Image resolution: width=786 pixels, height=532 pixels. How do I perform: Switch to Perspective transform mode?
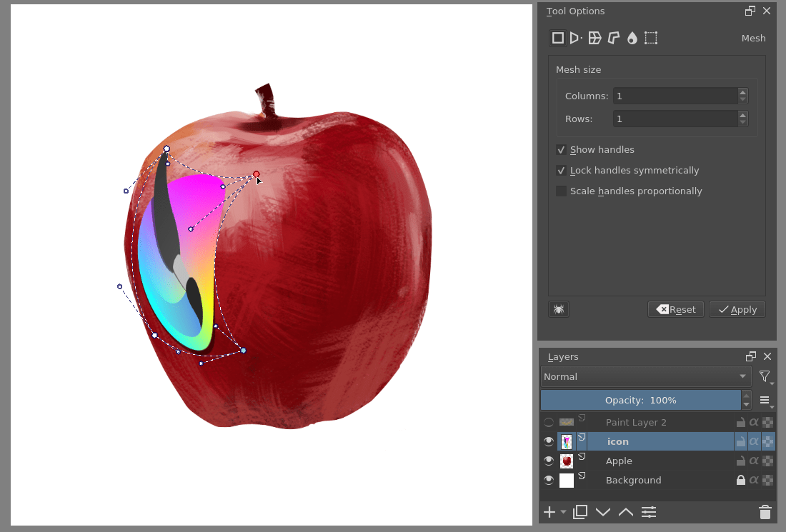[x=576, y=38]
